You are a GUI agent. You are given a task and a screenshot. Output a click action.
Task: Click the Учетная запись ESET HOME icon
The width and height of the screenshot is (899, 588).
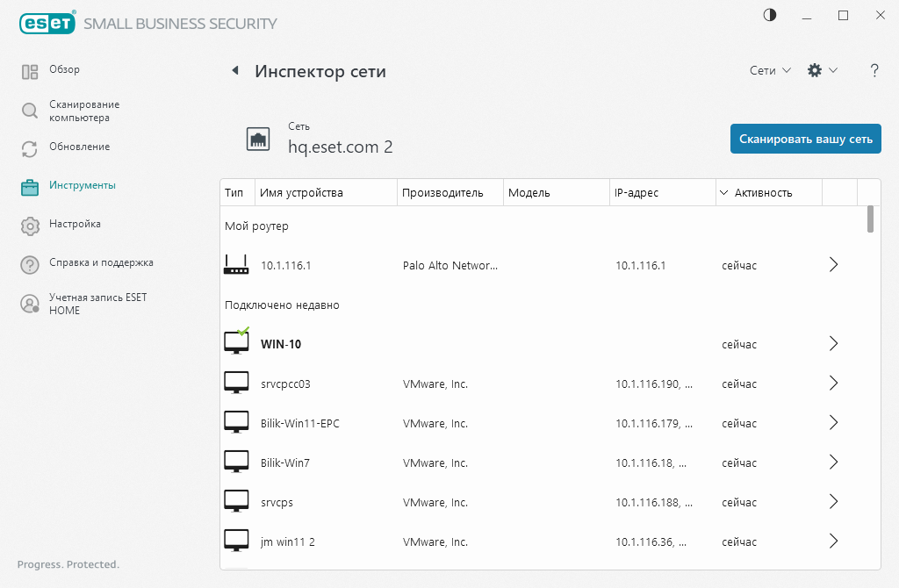pos(32,303)
